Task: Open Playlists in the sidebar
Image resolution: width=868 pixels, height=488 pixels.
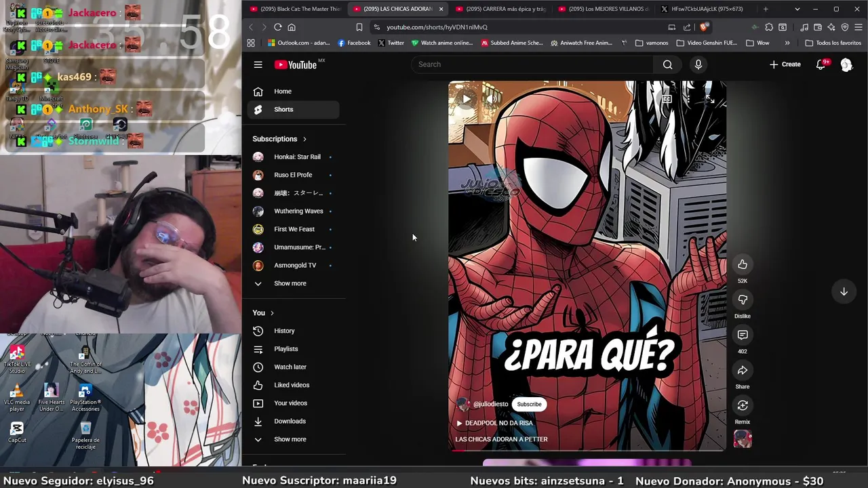Action: [293, 349]
